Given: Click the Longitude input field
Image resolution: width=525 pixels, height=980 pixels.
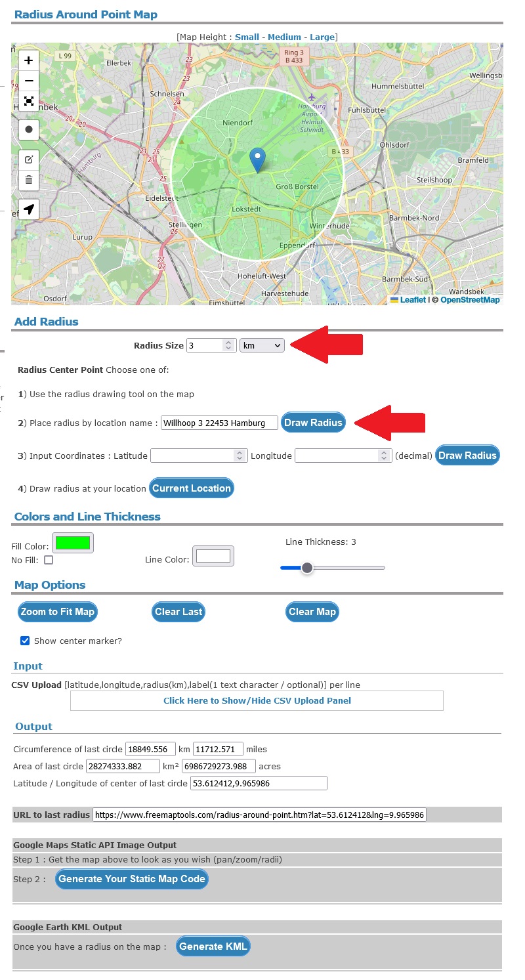Looking at the screenshot, I should coord(343,456).
